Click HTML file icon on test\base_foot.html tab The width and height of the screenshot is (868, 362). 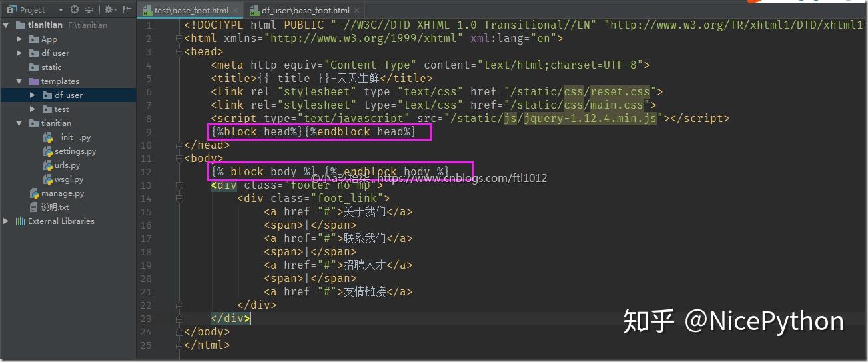pyautogui.click(x=147, y=11)
